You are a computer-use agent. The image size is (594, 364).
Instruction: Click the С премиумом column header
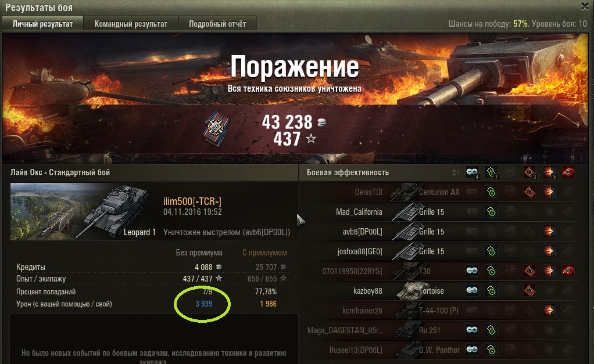pos(265,253)
